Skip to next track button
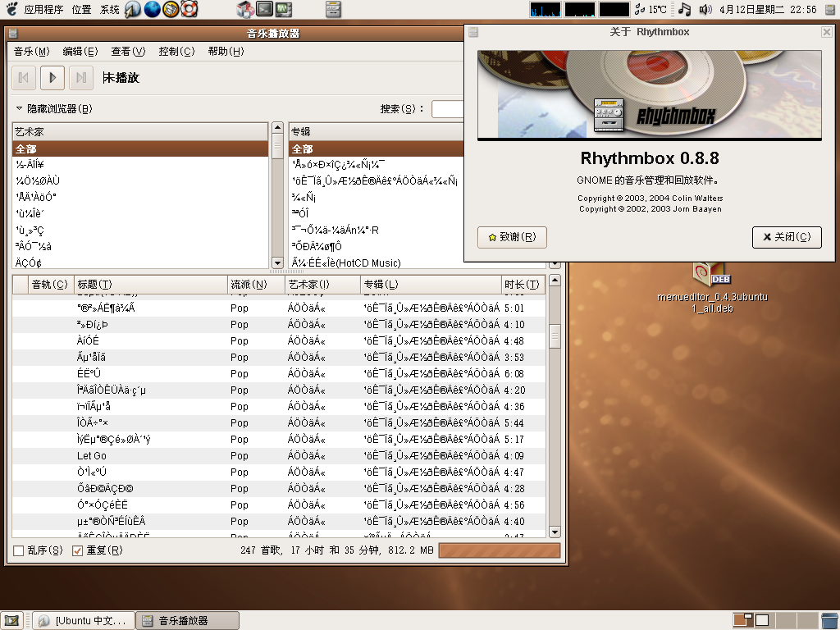The image size is (840, 630). [x=81, y=78]
